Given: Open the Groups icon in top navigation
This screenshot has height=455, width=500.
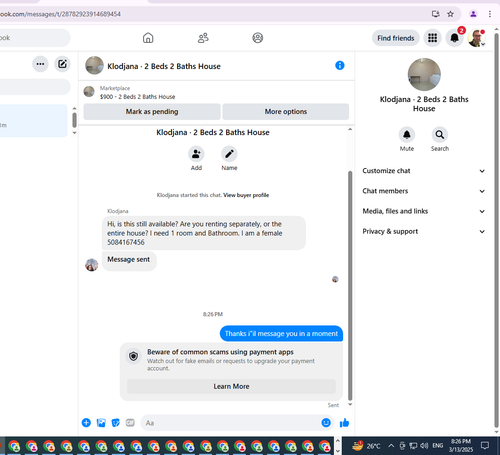Looking at the screenshot, I should tap(257, 38).
